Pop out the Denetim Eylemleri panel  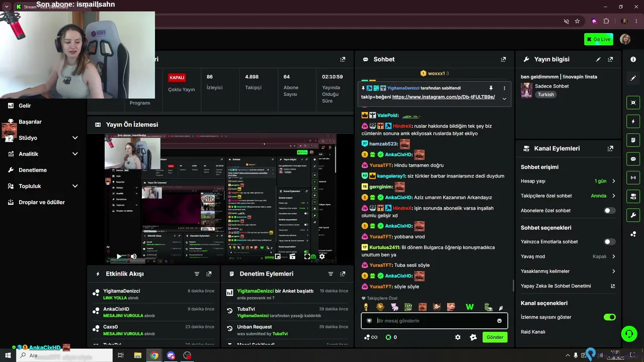(x=343, y=274)
